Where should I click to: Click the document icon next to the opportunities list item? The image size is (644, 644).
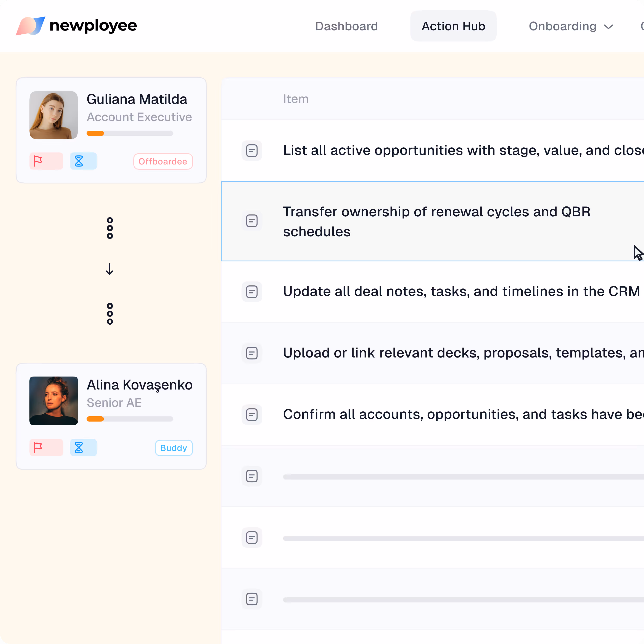[x=252, y=151]
